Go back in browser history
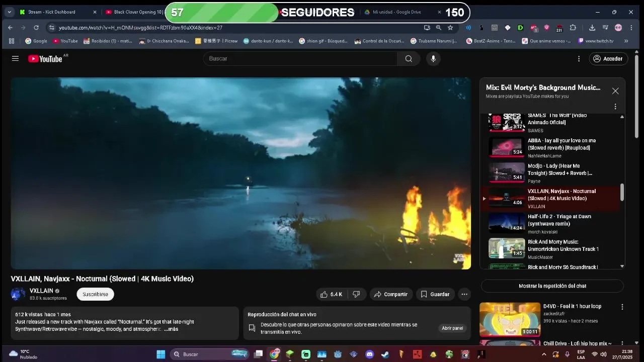Viewport: 644px width, 362px height. click(x=10, y=28)
